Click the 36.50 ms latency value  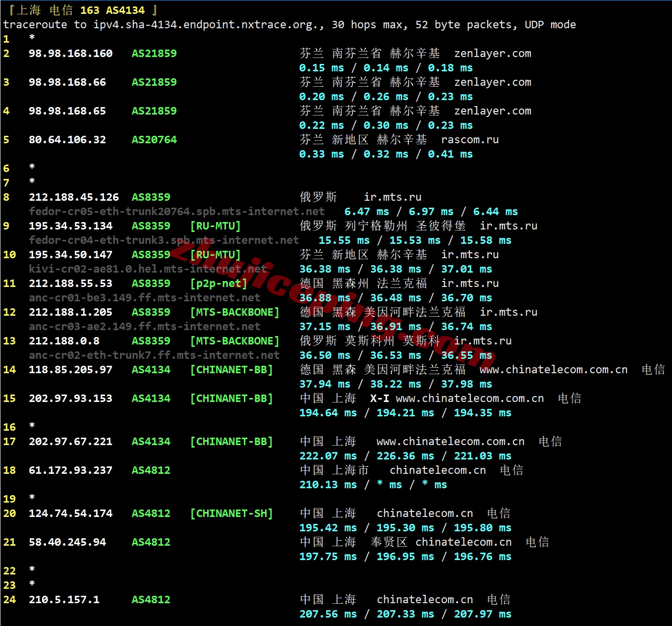click(325, 355)
